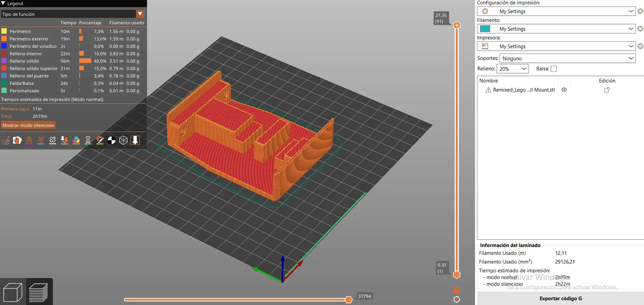Toggle retractions up-chevron icon
The width and height of the screenshot is (644, 305).
coord(29,140)
